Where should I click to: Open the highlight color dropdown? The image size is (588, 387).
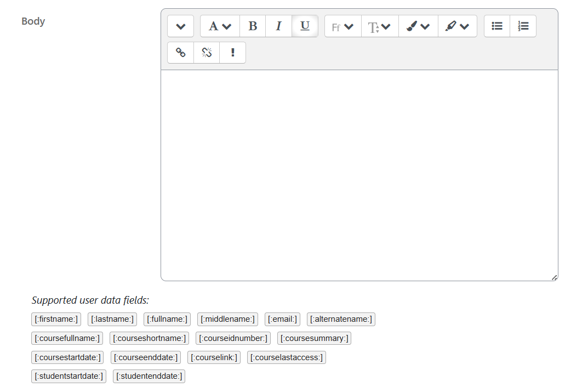pos(457,26)
